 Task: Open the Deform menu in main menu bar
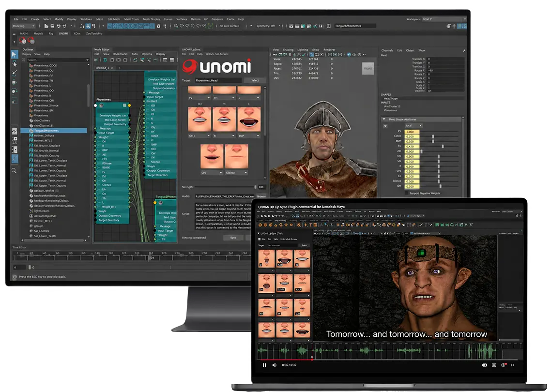(x=196, y=19)
